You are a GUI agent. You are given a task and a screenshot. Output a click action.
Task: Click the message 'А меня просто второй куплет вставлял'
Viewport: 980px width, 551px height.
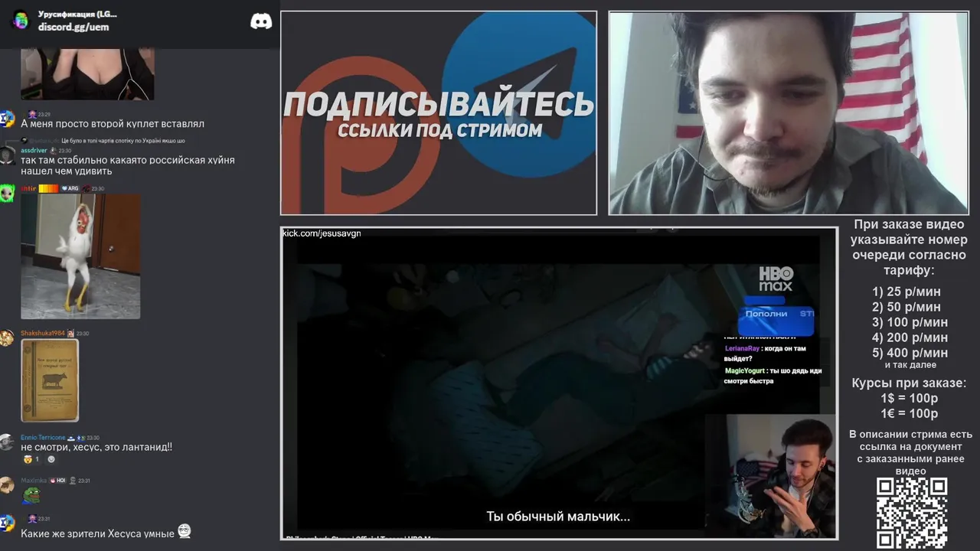click(x=113, y=124)
